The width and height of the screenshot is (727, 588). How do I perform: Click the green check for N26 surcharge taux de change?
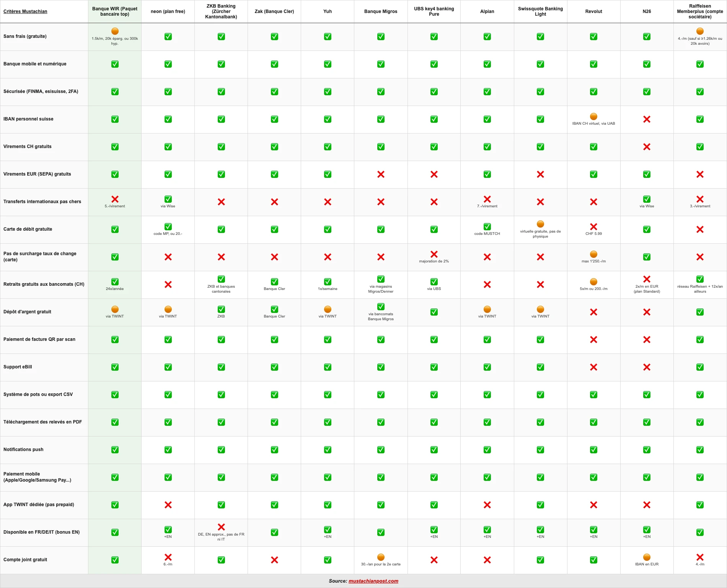tap(647, 257)
